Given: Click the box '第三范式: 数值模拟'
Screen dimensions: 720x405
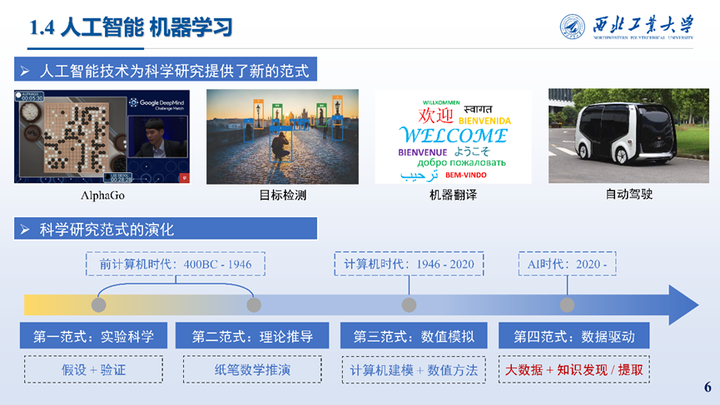Looking at the screenshot, I should click(413, 336).
